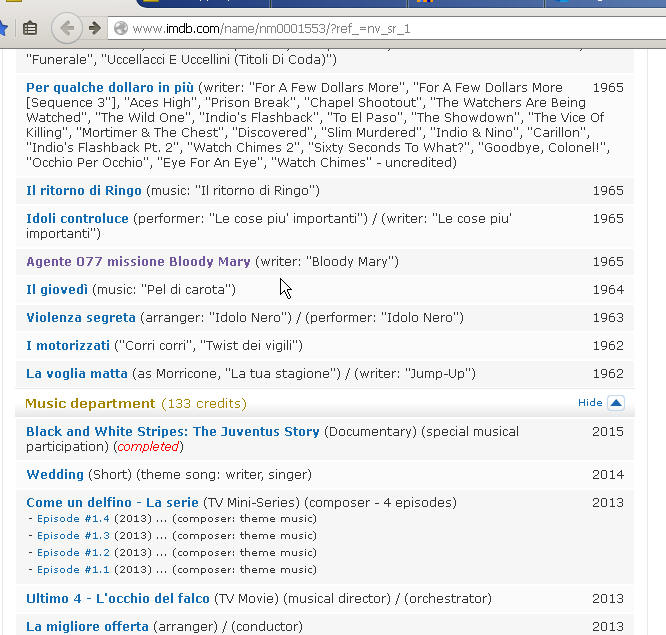Open Per qualche dollaro in più link
The height and width of the screenshot is (635, 666).
[110, 87]
